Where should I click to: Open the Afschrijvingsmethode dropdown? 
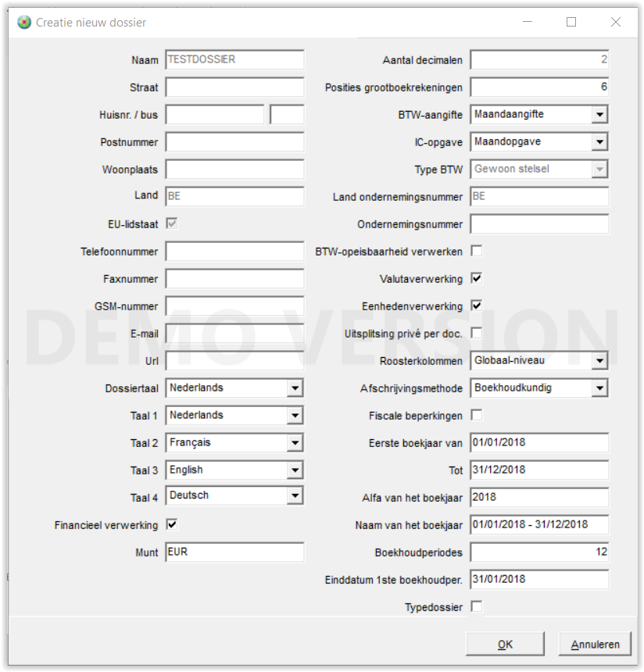pos(599,388)
